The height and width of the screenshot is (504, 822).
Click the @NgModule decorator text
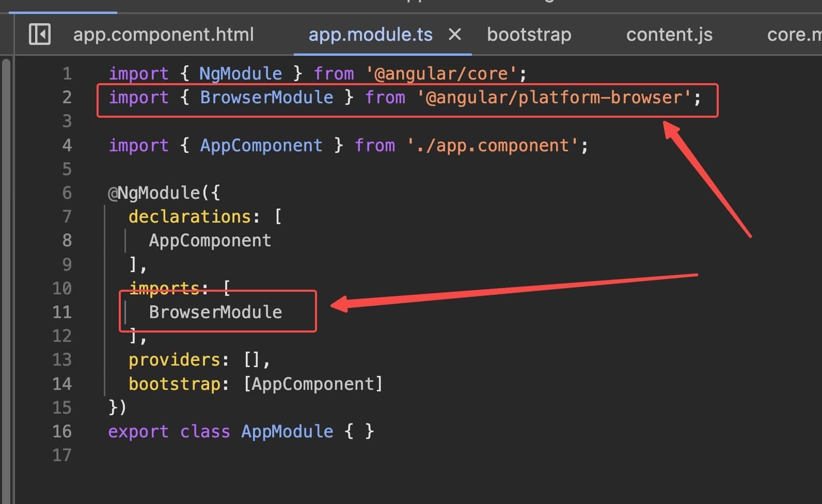tap(160, 193)
